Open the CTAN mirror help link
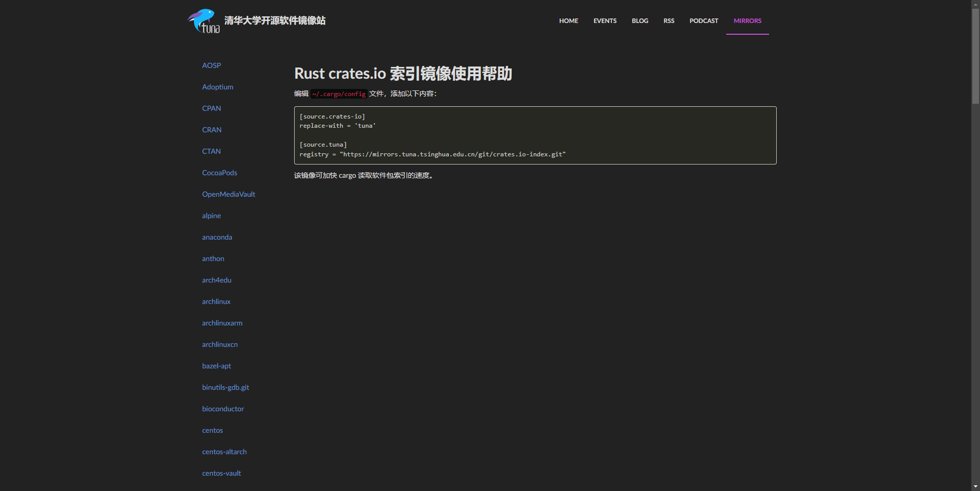 pyautogui.click(x=211, y=151)
